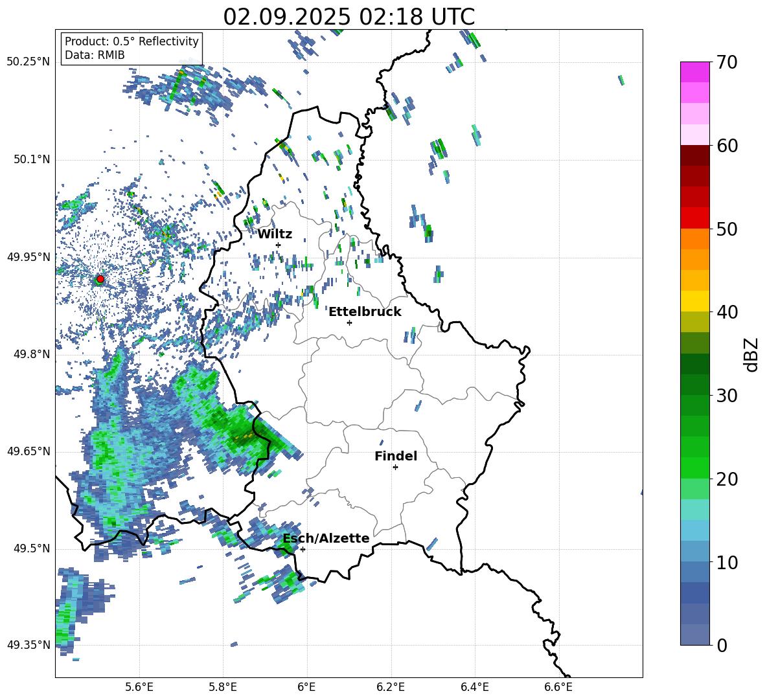Click the colorbar 70 tick label
This screenshot has height=700, width=767.
point(727,63)
